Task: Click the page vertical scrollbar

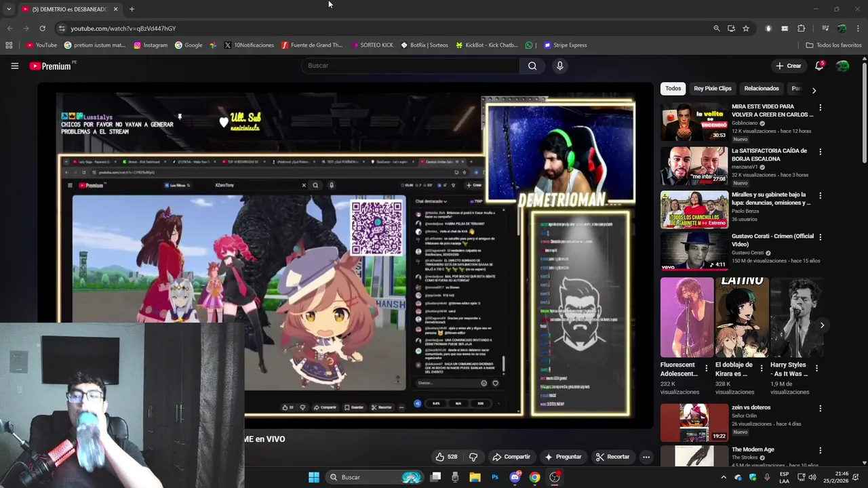Action: pos(864,112)
